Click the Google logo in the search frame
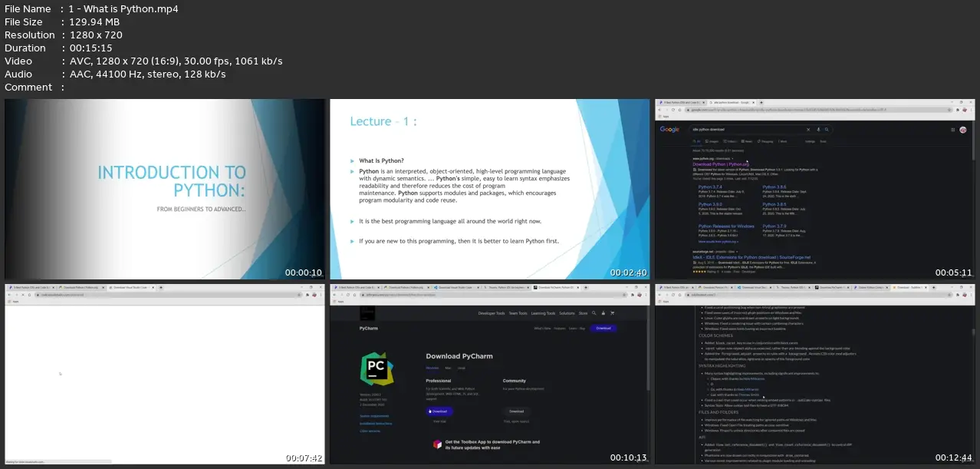Viewport: 980px width, 469px height. click(x=669, y=130)
